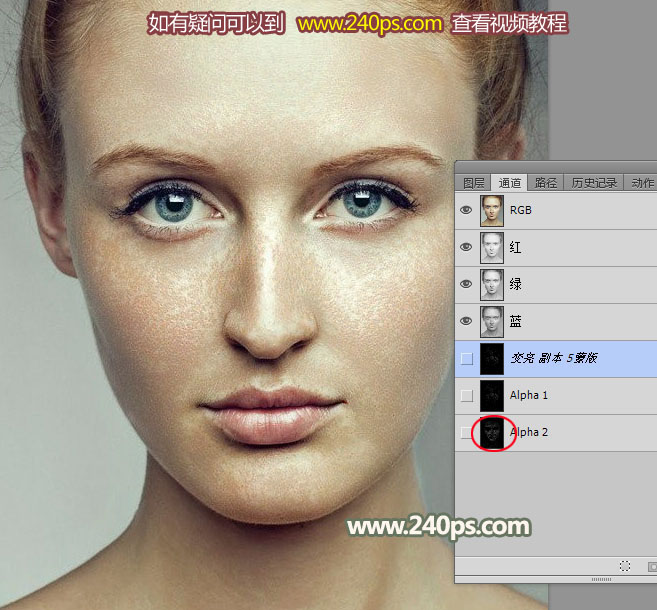Show the Alpha 1 channel visibility box

tap(466, 395)
